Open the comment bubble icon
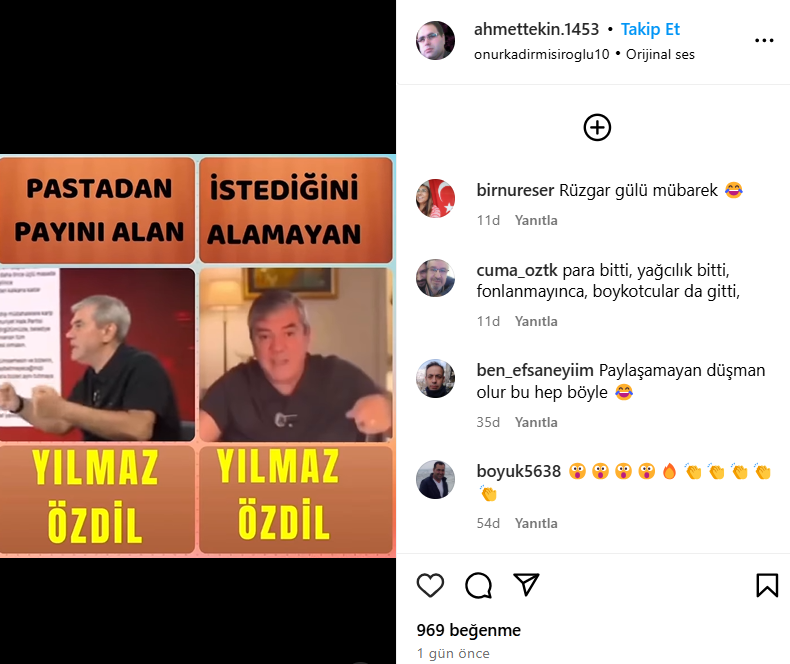 pos(478,585)
